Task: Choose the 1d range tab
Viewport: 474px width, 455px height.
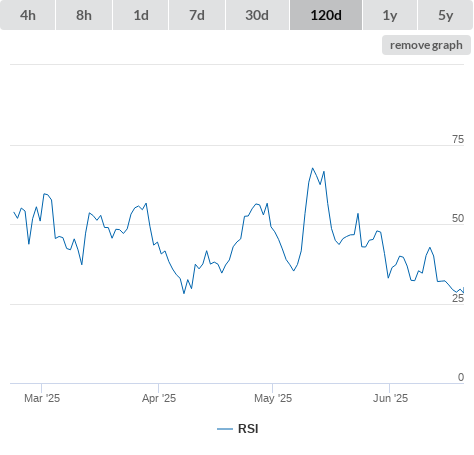Action: 141,15
